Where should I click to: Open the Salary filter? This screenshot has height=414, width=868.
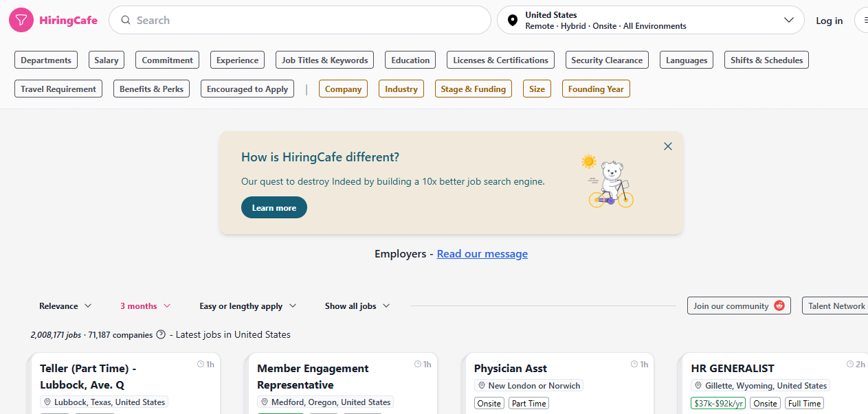click(107, 60)
